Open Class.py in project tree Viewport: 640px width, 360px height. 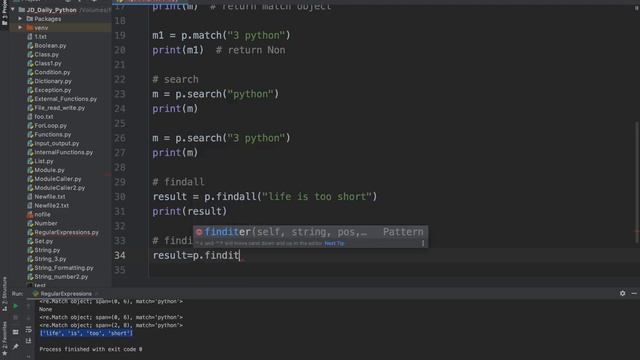click(x=43, y=54)
